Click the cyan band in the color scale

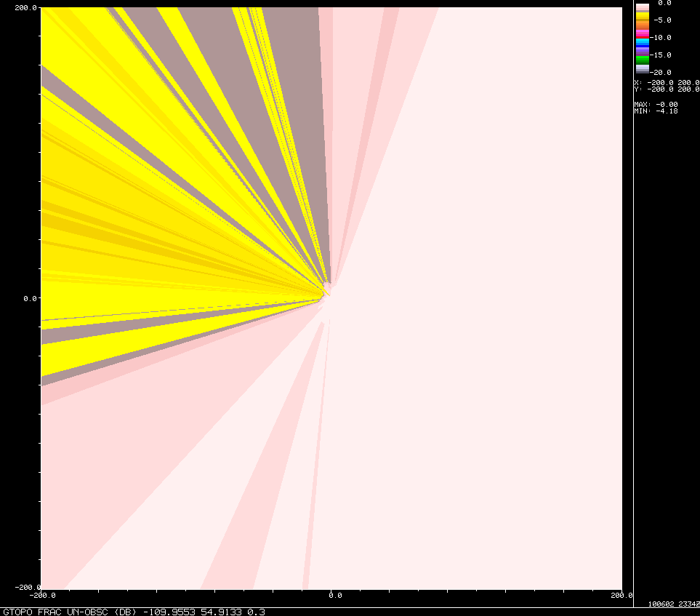[x=643, y=40]
